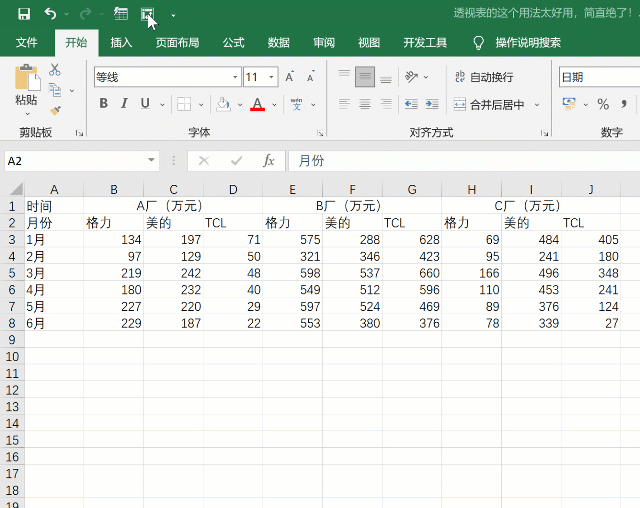Open the Name Box dropdown arrow
Viewport: 640px width, 508px height.
(x=151, y=160)
